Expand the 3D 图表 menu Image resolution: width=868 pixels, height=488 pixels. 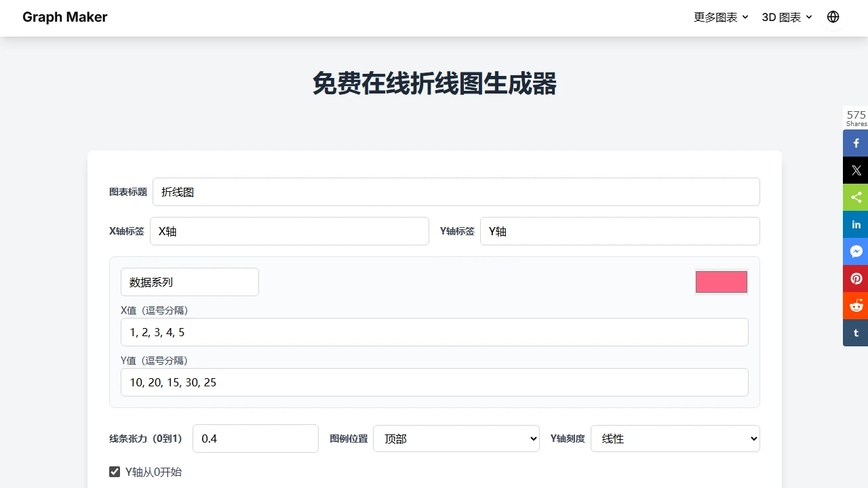[787, 17]
